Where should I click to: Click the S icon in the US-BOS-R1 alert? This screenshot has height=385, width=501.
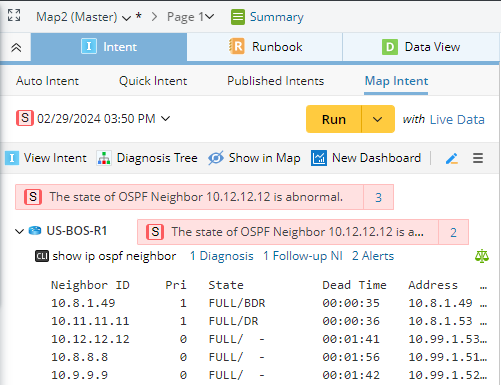click(x=155, y=232)
